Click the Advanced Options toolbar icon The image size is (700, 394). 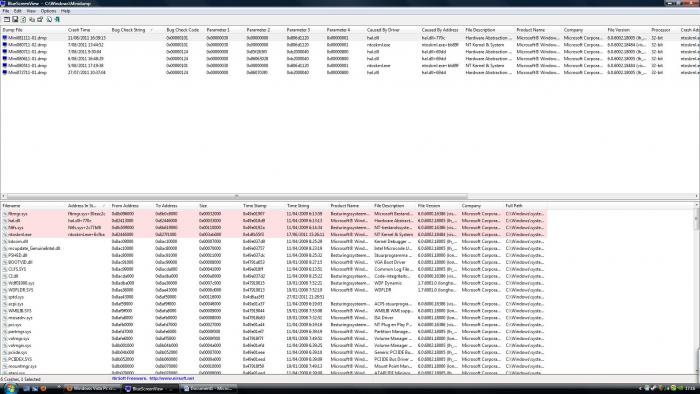(x=7, y=19)
